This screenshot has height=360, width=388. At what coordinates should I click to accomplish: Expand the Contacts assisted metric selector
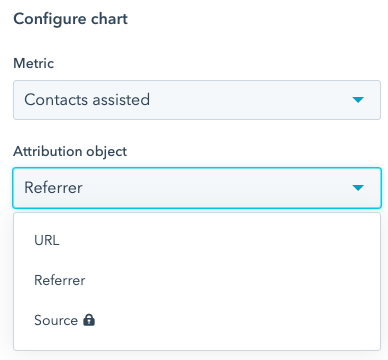[197, 100]
